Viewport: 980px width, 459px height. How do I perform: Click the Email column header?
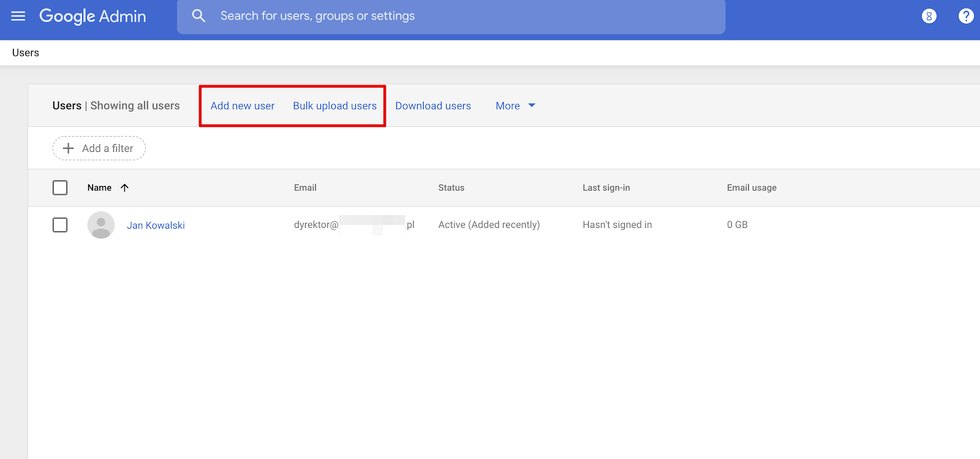click(305, 188)
